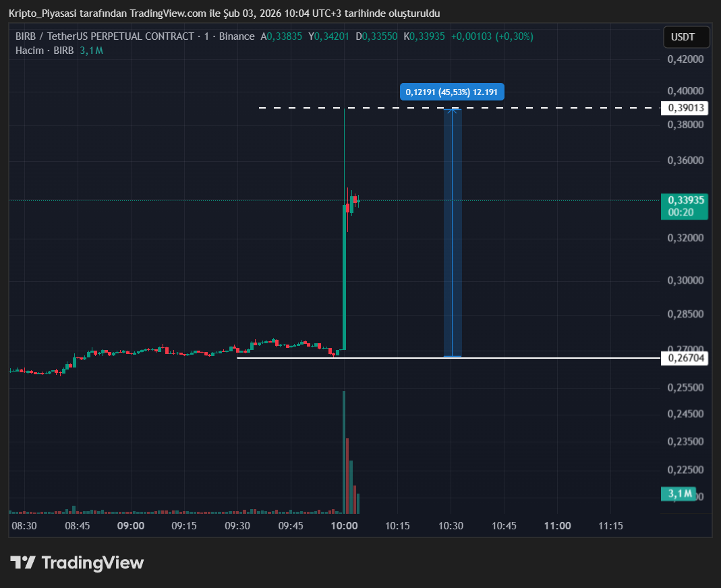The image size is (721, 588).
Task: Click the 0,39013 price label
Action: pyautogui.click(x=684, y=108)
